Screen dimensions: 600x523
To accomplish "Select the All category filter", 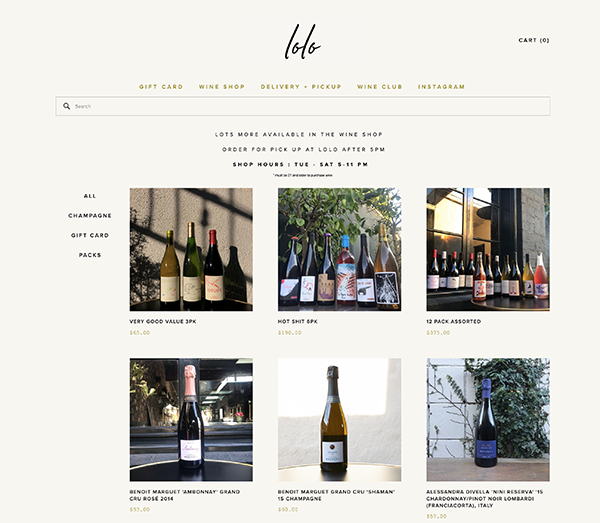I will [x=90, y=196].
